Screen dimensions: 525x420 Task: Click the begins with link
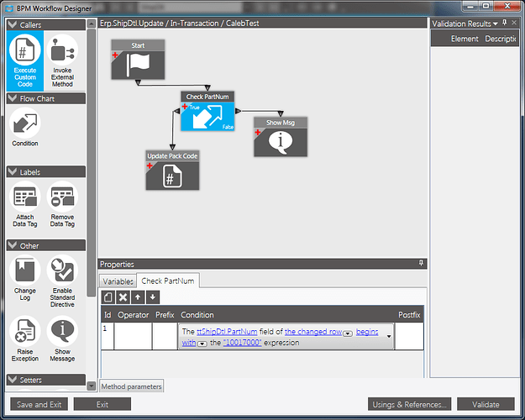367,332
